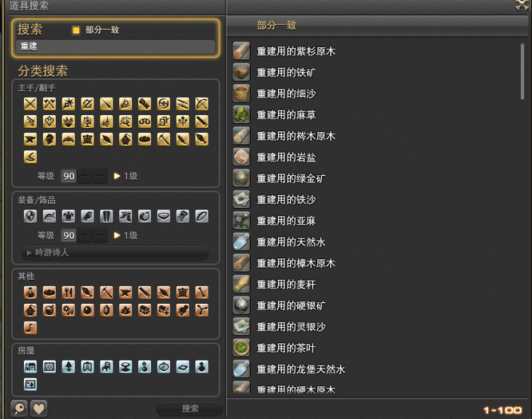This screenshot has height=419, width=532.
Task: Select the silver body armor category
Action: pyautogui.click(x=68, y=216)
